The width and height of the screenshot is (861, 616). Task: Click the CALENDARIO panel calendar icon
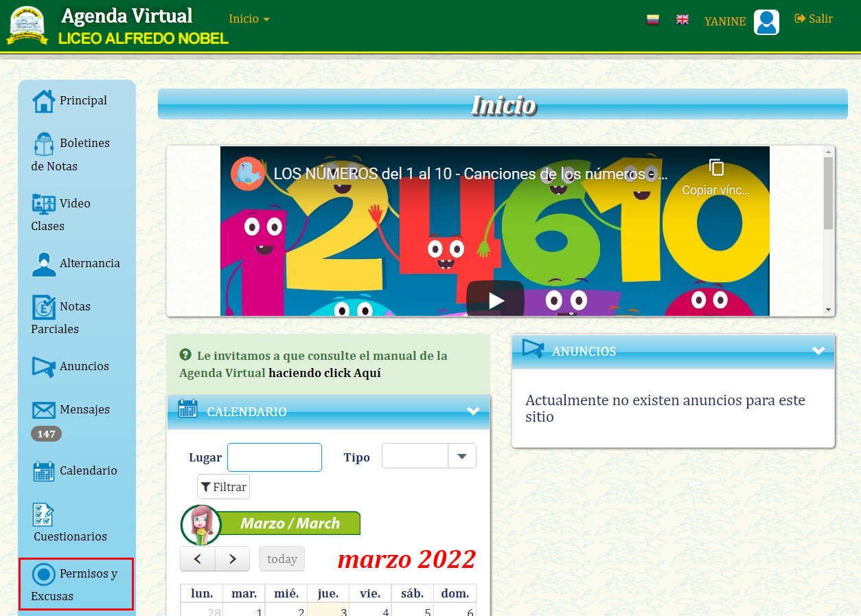pos(187,409)
